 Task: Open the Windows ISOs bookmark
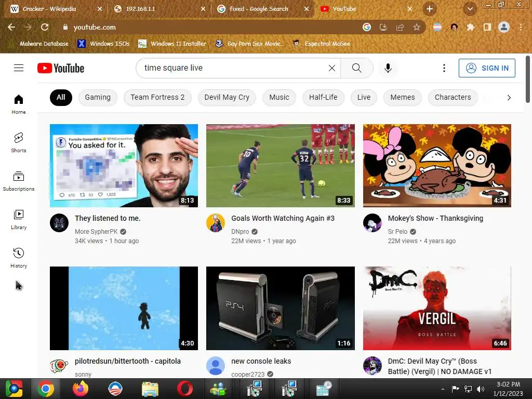pyautogui.click(x=104, y=44)
